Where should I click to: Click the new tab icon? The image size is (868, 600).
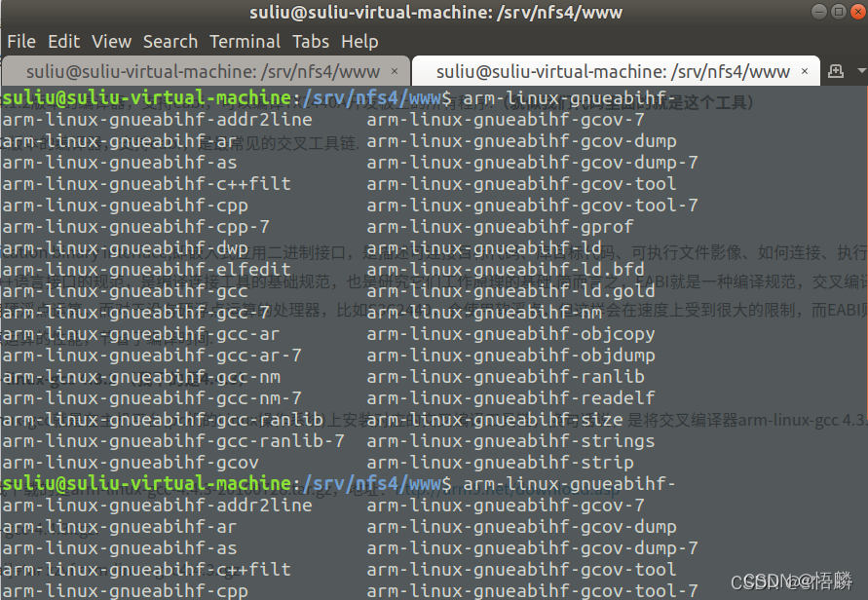(835, 71)
